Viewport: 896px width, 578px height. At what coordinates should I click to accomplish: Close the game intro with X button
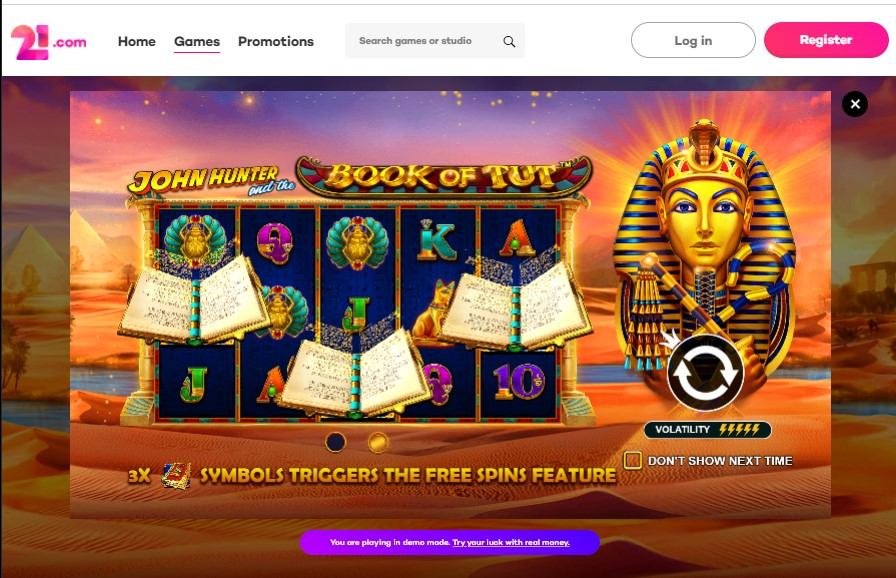point(855,104)
